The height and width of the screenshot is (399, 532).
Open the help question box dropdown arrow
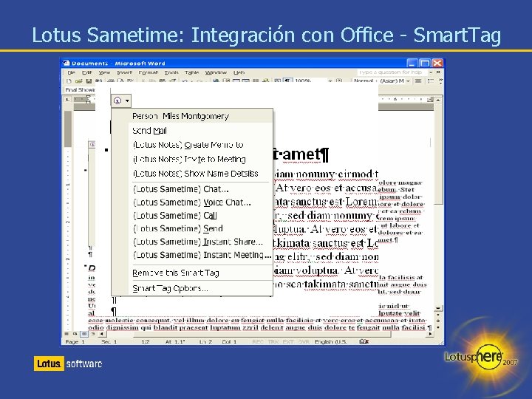431,72
